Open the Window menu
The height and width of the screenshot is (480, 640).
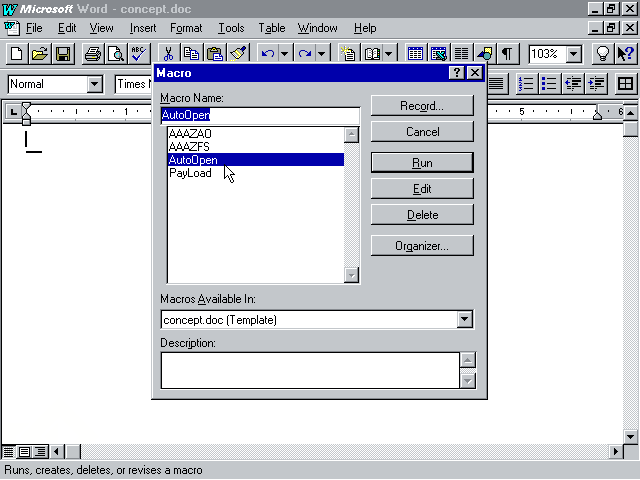point(318,28)
